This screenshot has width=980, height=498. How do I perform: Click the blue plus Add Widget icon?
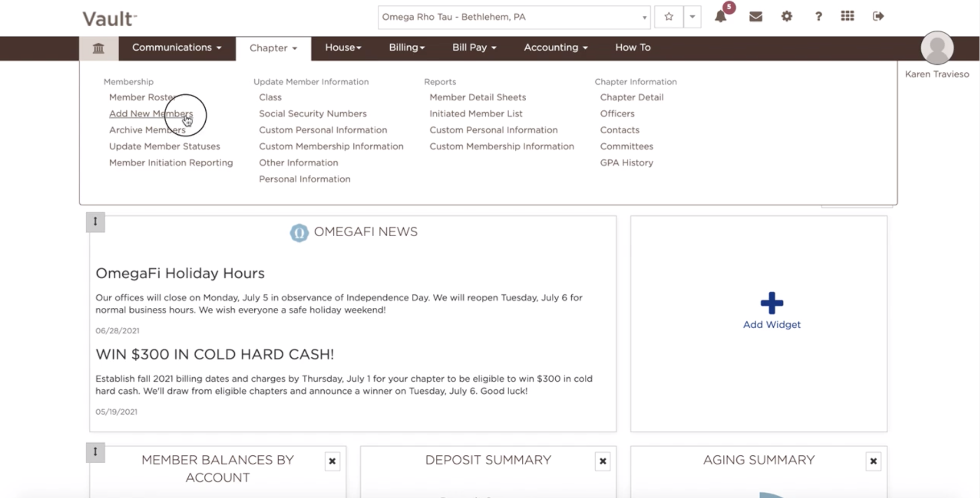771,304
